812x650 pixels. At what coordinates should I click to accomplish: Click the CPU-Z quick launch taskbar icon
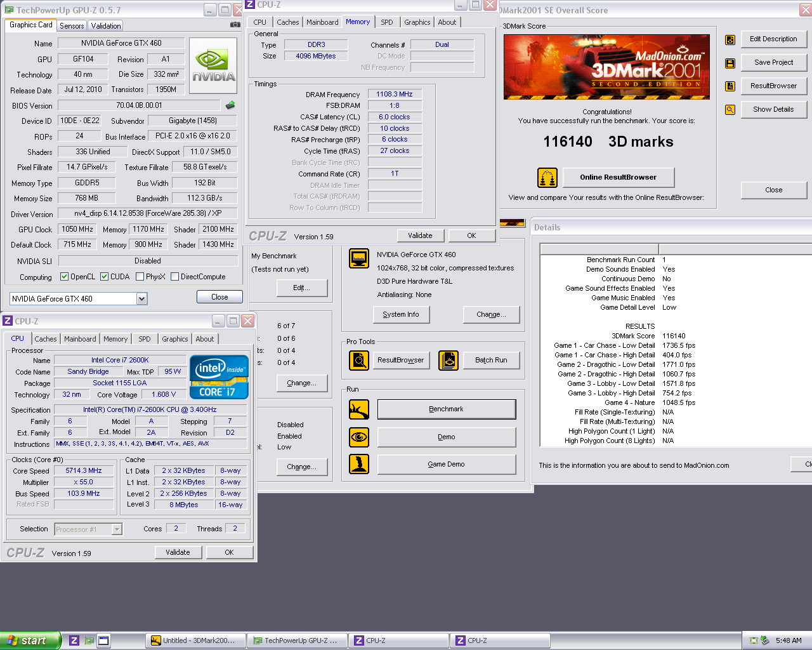[x=74, y=640]
